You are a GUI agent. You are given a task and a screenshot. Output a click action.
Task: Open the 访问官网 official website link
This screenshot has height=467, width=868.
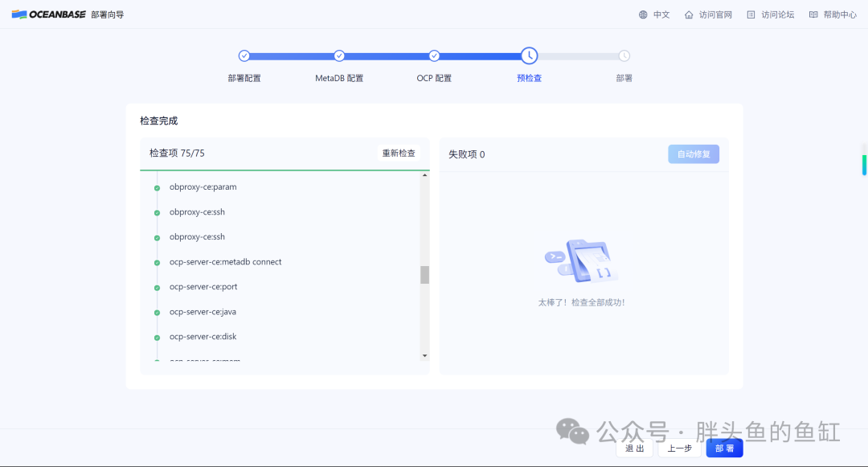pos(708,15)
